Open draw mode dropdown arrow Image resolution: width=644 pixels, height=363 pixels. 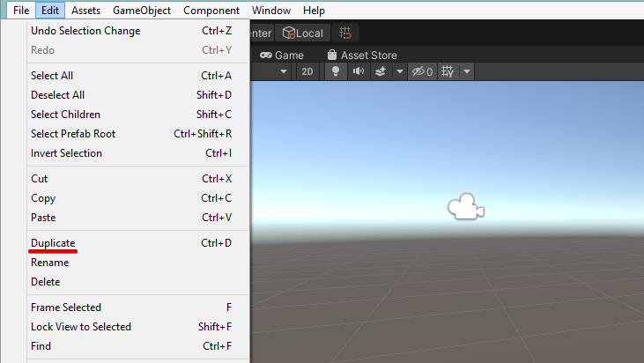(x=284, y=71)
